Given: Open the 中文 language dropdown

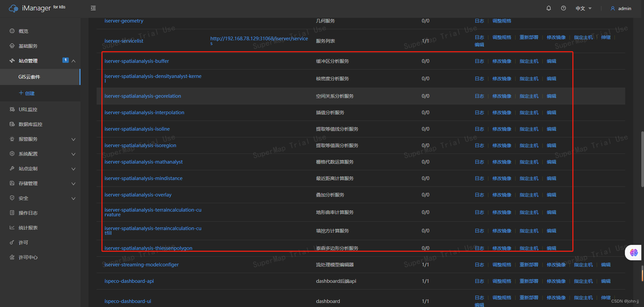Looking at the screenshot, I should (x=584, y=8).
